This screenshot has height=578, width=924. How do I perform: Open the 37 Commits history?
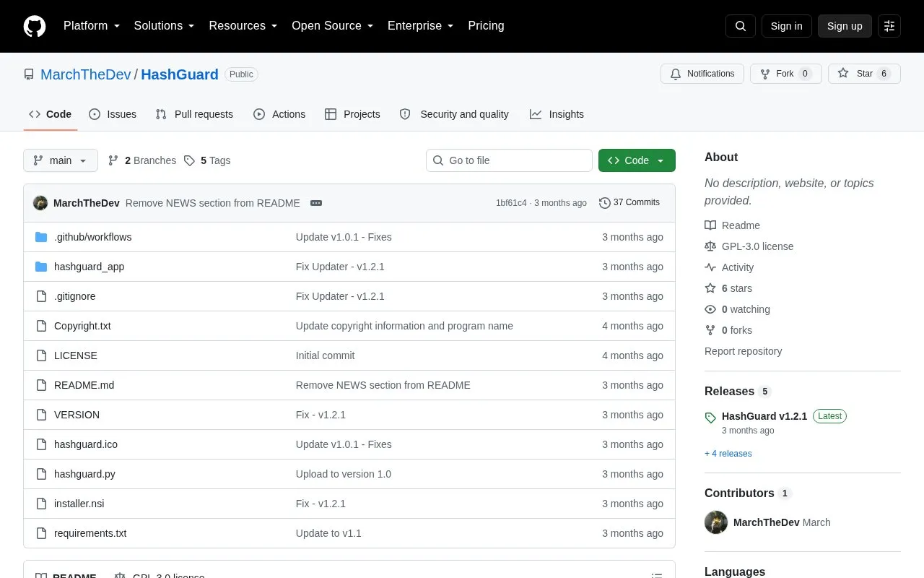point(629,203)
